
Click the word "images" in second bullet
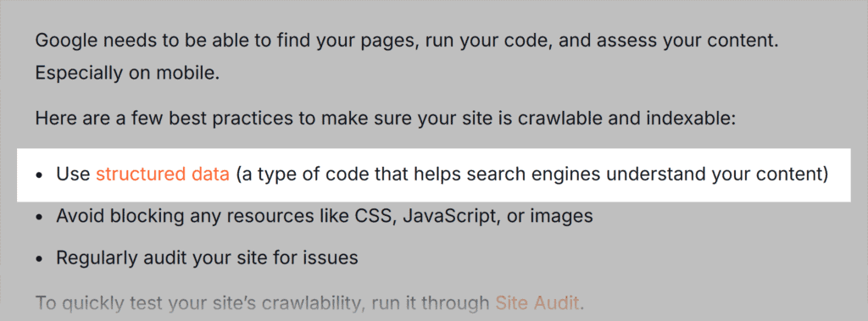[x=561, y=216]
